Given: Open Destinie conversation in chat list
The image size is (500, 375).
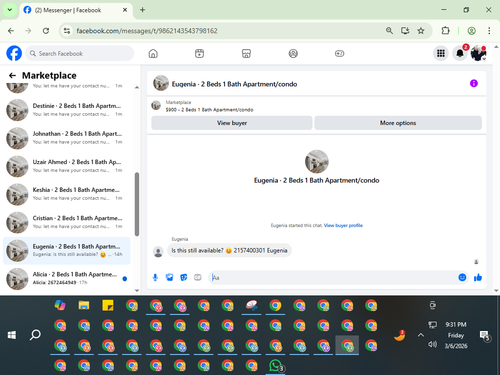Looking at the screenshot, I should tap(67, 110).
